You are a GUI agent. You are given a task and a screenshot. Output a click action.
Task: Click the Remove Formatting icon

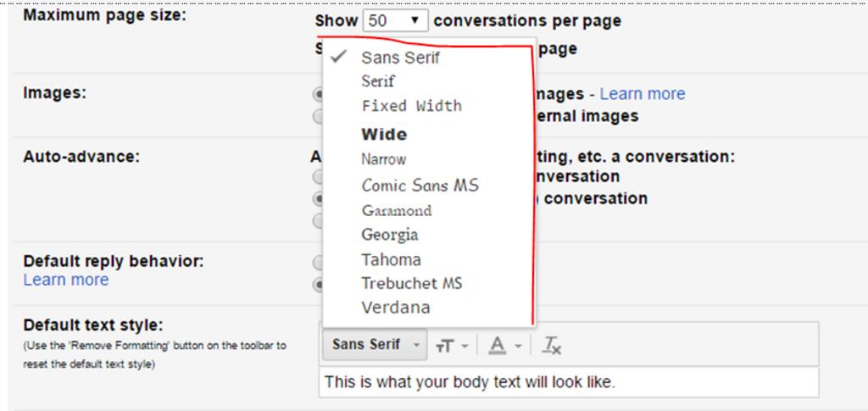(552, 345)
